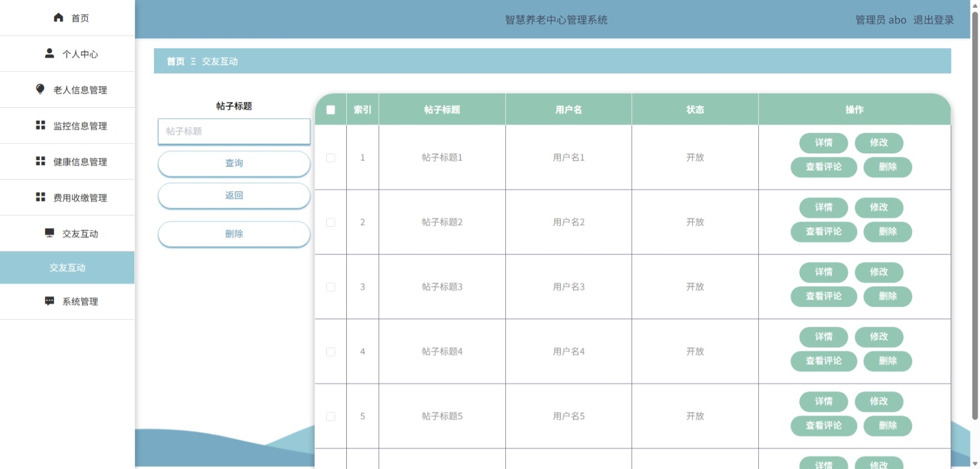Focus the 帖子标题 search input

click(x=234, y=131)
